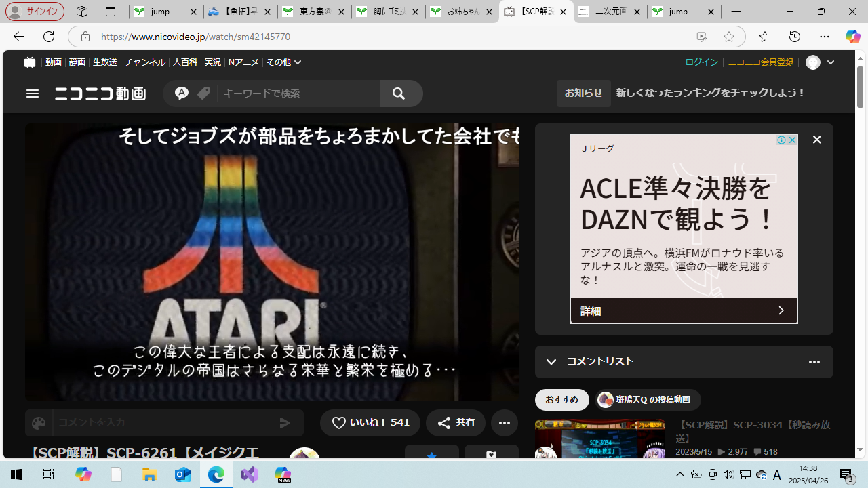Click the 共有 share button

(456, 423)
